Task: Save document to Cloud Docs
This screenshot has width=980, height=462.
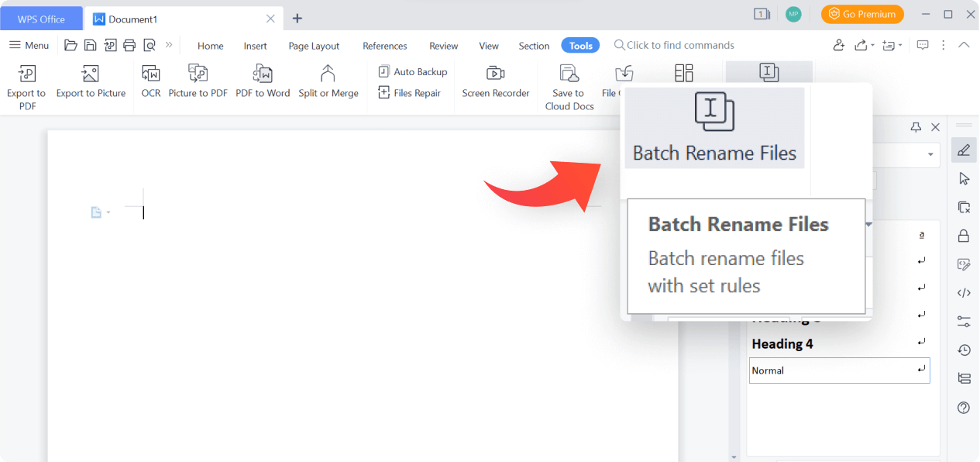Action: [x=568, y=85]
